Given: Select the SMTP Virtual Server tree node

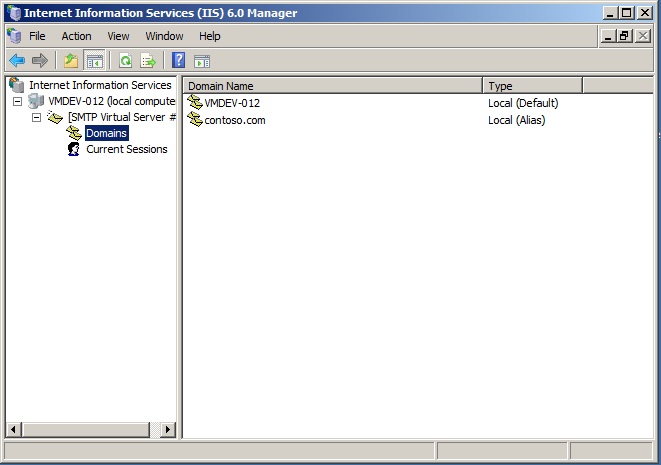Looking at the screenshot, I should (x=121, y=117).
